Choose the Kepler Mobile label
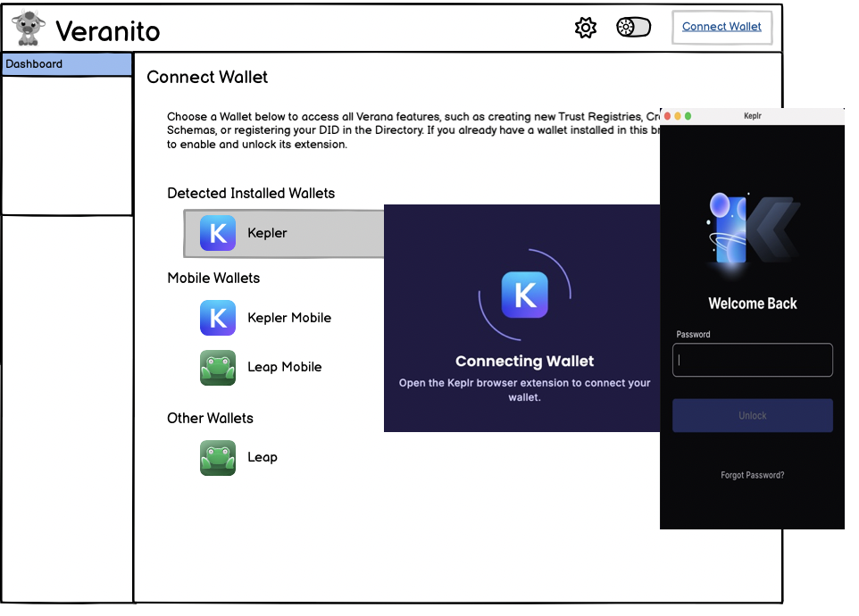 point(289,318)
